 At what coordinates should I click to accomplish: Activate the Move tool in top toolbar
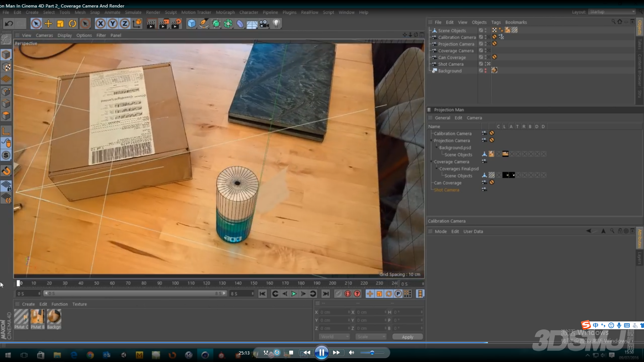click(x=48, y=23)
